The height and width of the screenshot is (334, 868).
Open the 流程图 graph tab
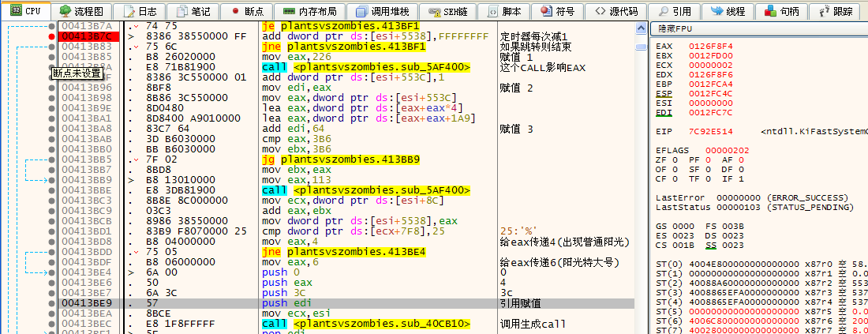tap(80, 10)
